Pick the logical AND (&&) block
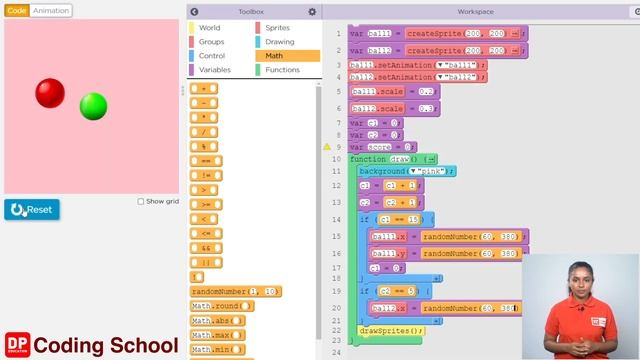 [x=206, y=248]
